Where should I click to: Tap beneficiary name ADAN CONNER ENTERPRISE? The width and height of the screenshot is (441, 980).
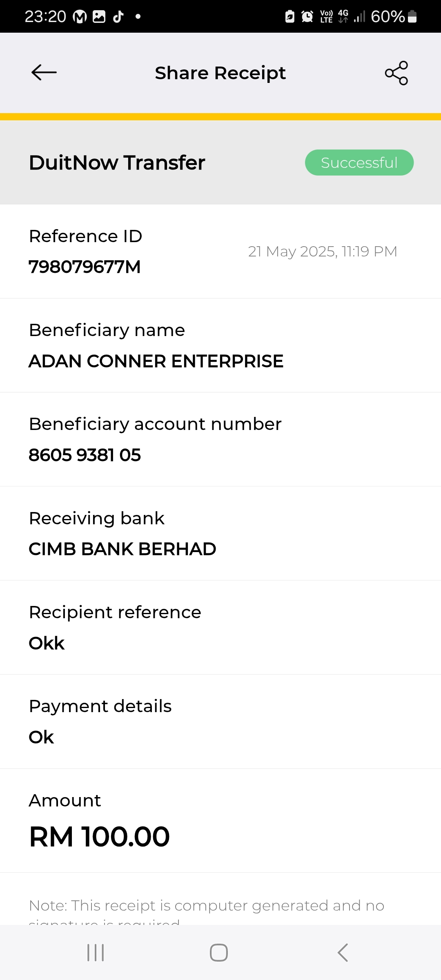pyautogui.click(x=156, y=361)
